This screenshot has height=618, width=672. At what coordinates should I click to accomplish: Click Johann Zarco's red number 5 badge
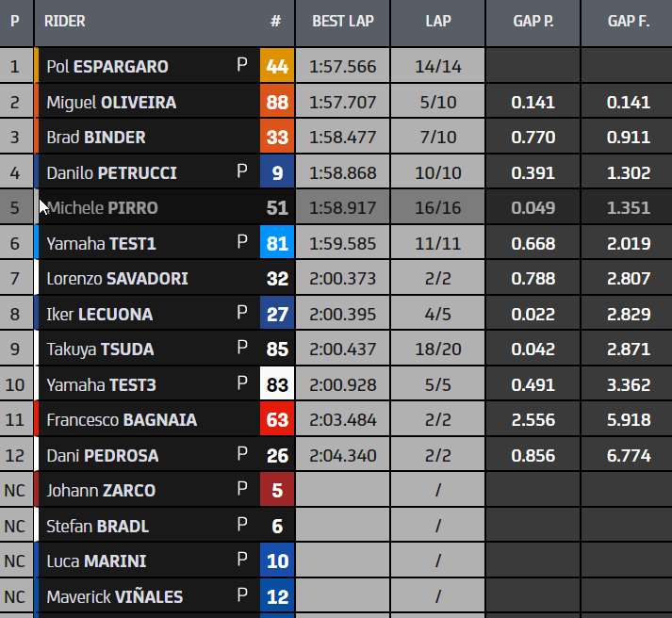[277, 491]
